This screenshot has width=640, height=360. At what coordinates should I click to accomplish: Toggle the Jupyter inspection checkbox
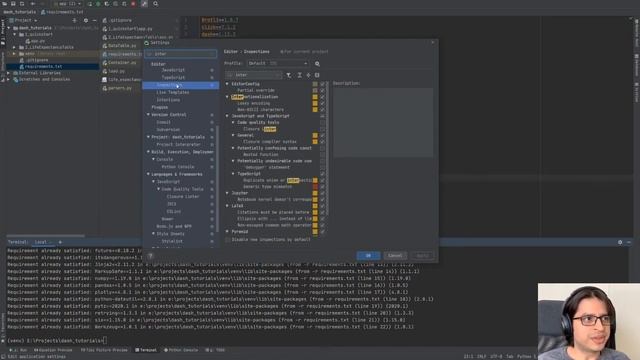tap(322, 193)
